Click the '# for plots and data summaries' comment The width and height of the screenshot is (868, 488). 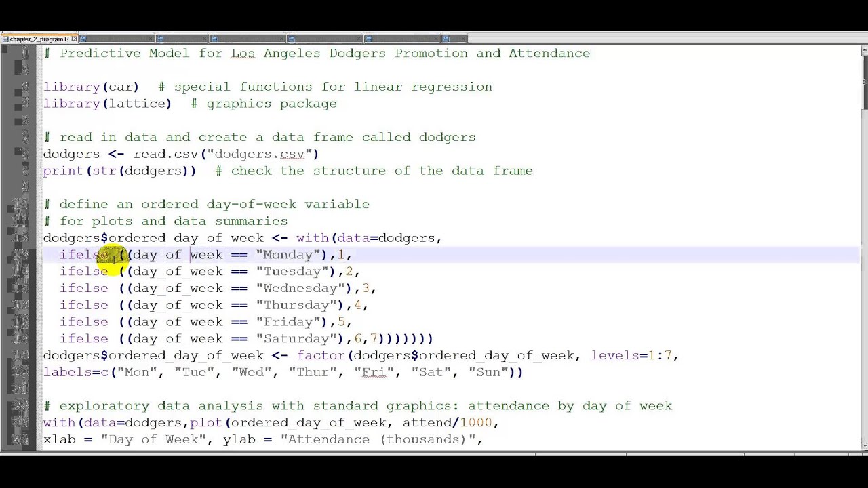click(165, 221)
